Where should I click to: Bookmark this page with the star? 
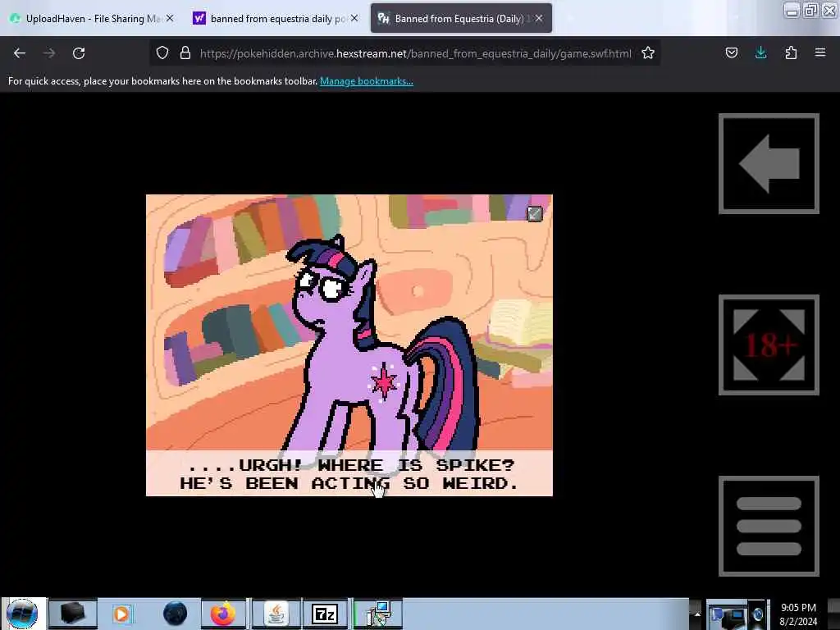(x=648, y=53)
